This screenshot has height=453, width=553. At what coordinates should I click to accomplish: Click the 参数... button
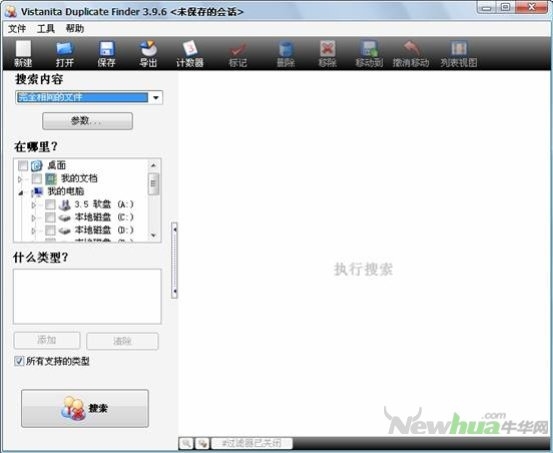coord(87,121)
